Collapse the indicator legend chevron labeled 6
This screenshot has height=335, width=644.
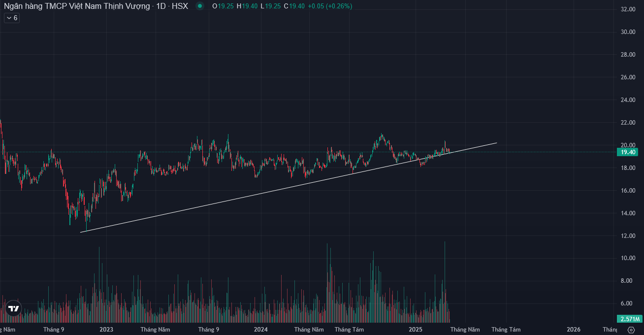pyautogui.click(x=12, y=18)
